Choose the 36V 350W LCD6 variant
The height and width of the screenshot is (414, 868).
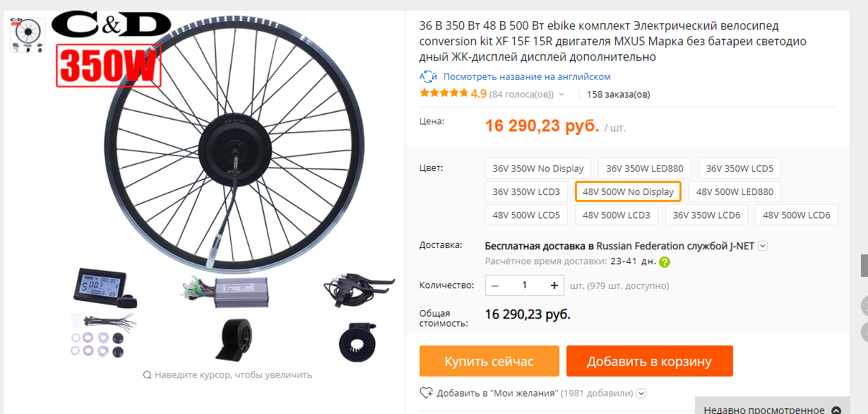click(x=706, y=215)
